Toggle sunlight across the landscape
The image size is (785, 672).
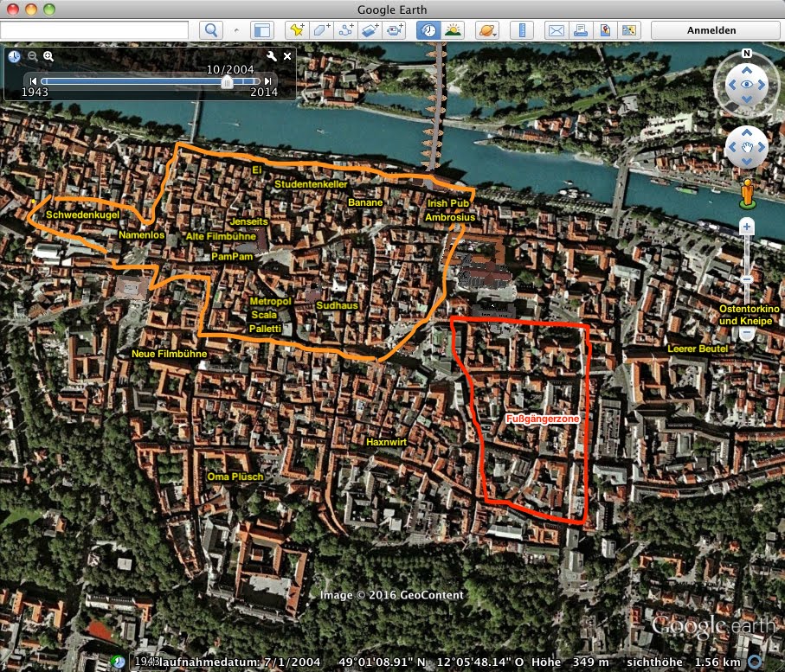point(453,30)
